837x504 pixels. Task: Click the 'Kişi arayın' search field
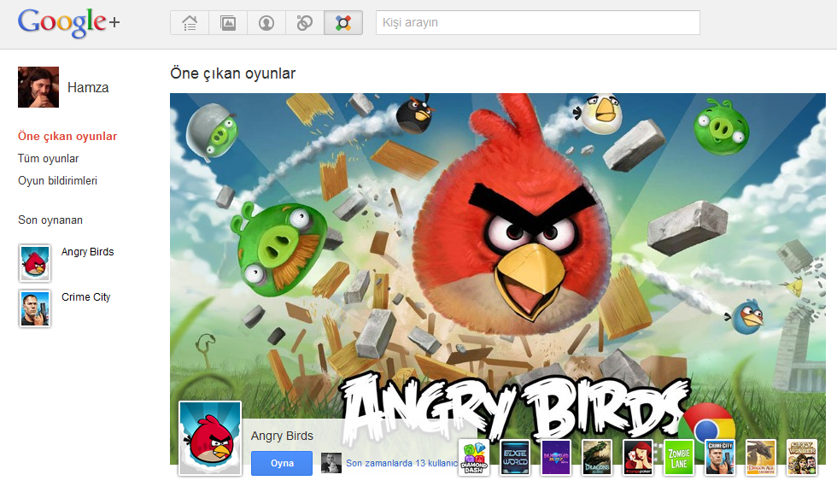click(x=537, y=22)
